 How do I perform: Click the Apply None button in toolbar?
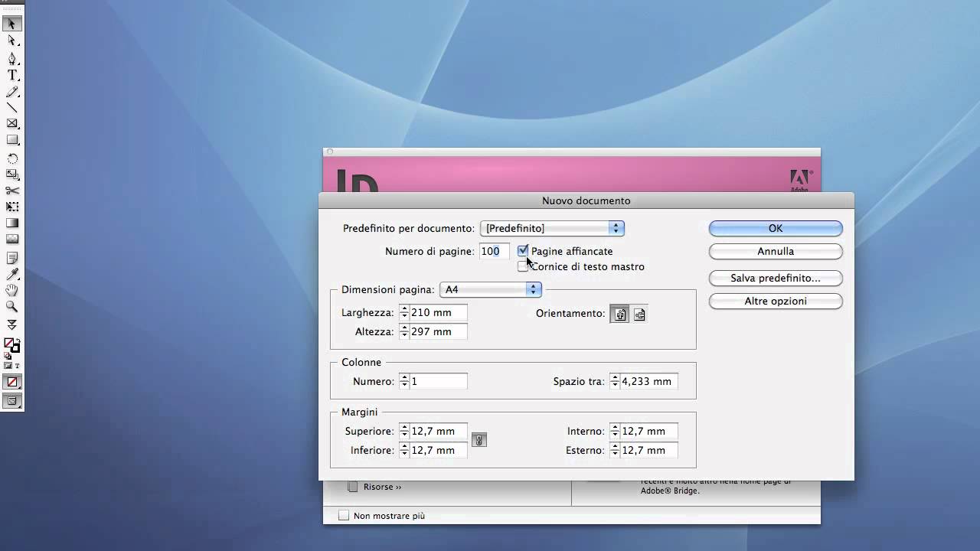[x=12, y=382]
